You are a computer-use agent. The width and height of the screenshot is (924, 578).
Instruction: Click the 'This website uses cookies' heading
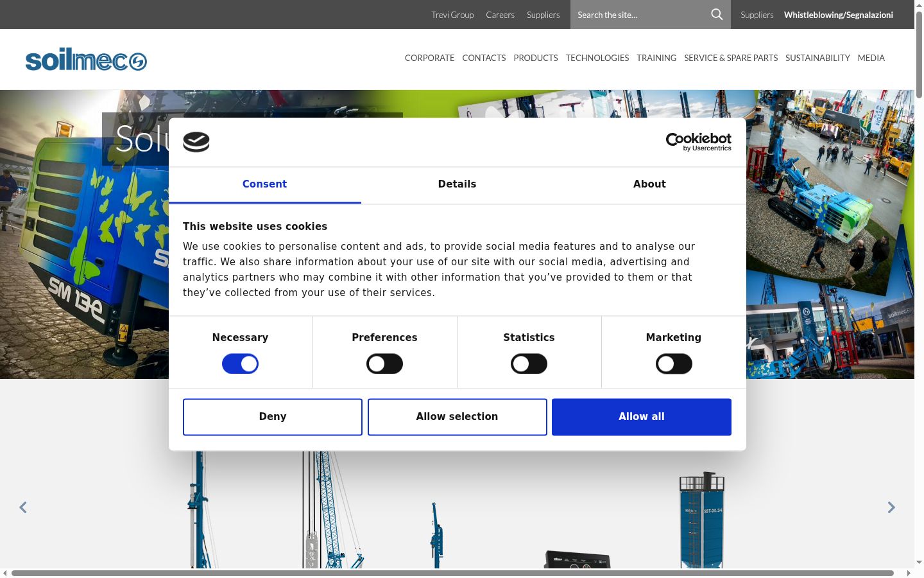point(255,226)
